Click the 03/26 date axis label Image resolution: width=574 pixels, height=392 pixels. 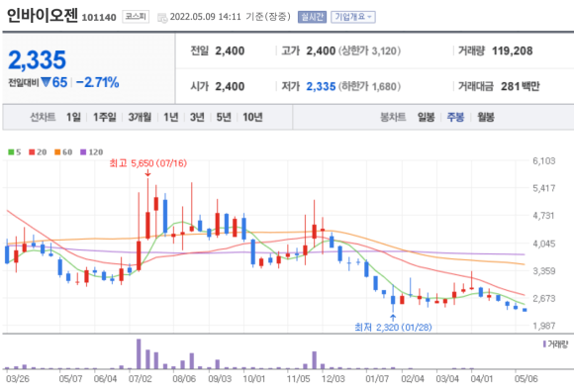tap(17, 378)
